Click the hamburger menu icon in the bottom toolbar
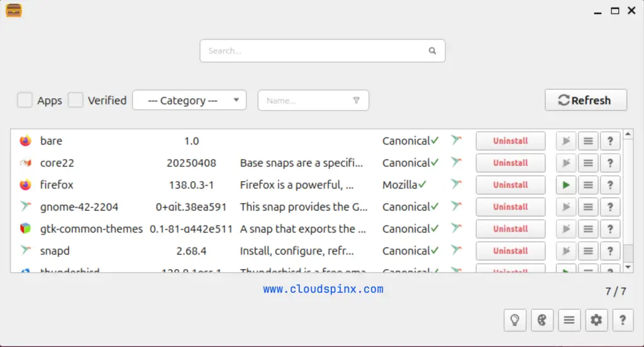The height and width of the screenshot is (347, 644). 569,320
